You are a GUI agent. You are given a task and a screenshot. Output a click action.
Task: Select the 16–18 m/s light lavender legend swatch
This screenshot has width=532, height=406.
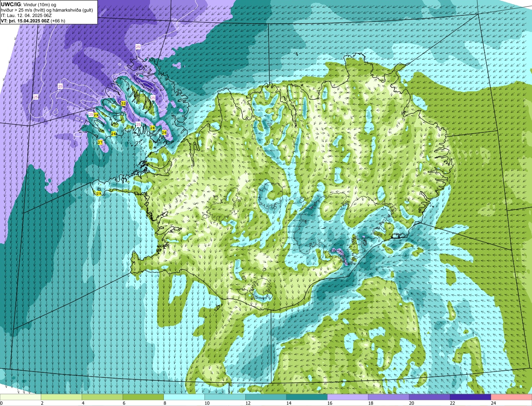pos(347,397)
